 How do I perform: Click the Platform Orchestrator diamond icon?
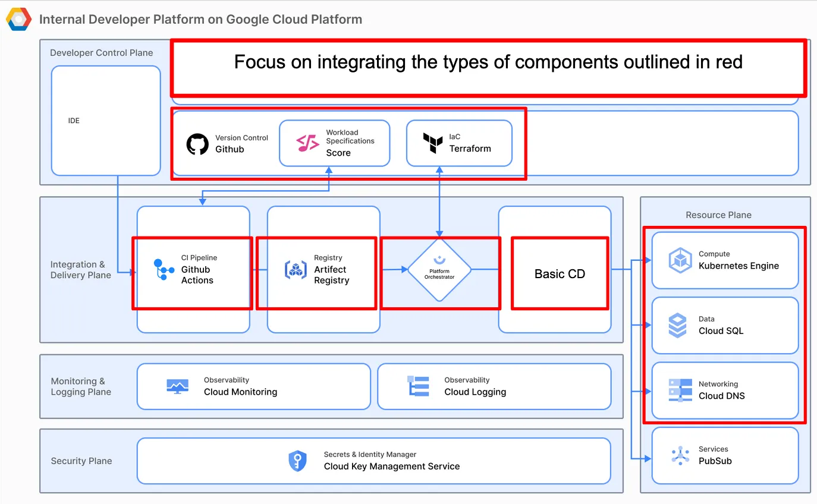point(439,270)
